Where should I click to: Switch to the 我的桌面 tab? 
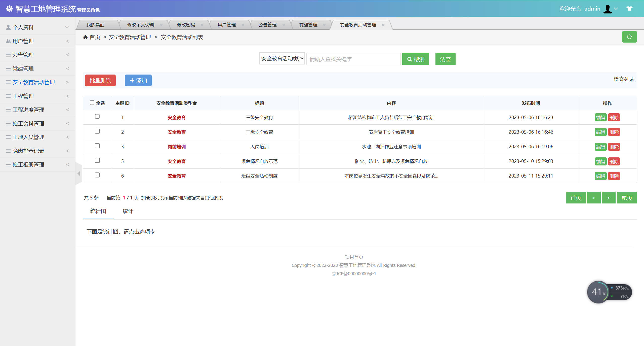[x=96, y=24]
